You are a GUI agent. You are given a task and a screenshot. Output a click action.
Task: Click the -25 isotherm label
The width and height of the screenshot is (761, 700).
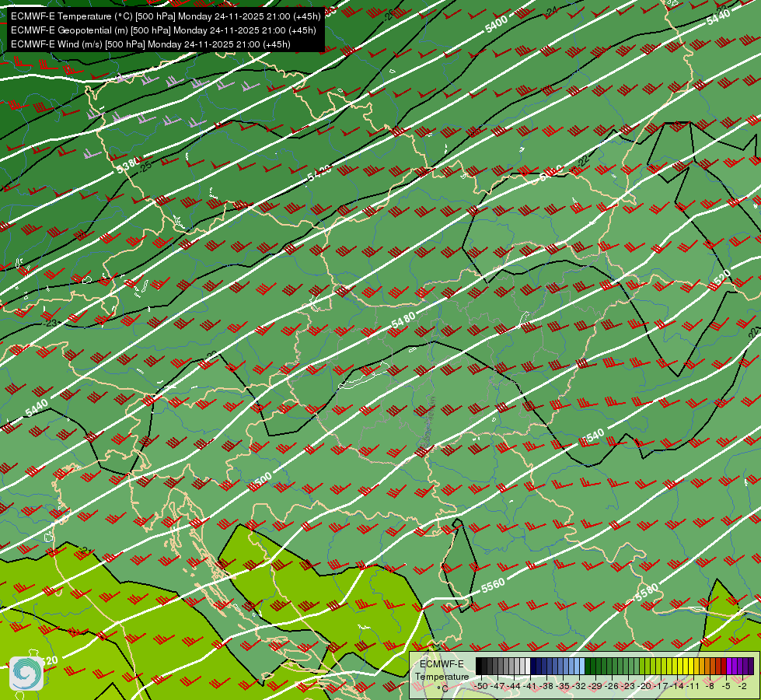pos(145,168)
